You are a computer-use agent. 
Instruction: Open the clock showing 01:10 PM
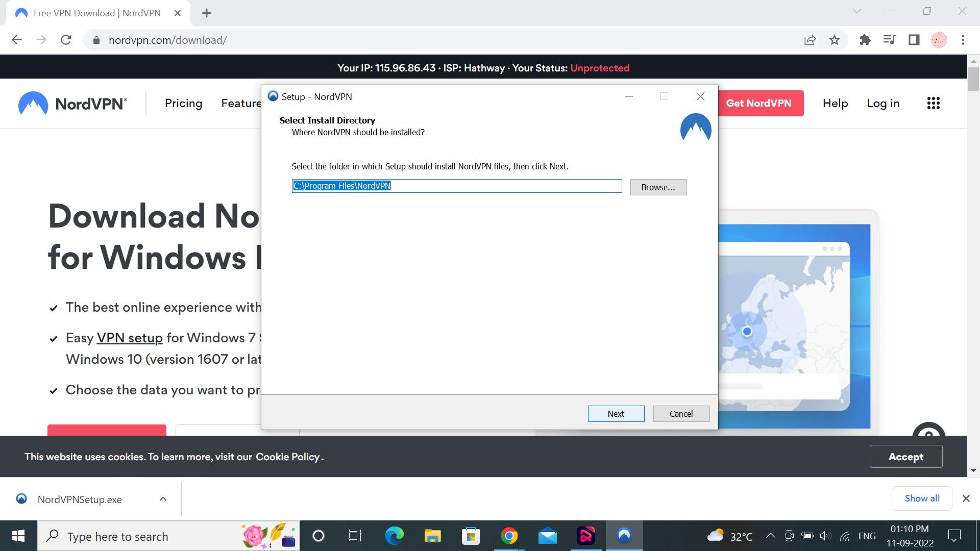[x=910, y=536]
